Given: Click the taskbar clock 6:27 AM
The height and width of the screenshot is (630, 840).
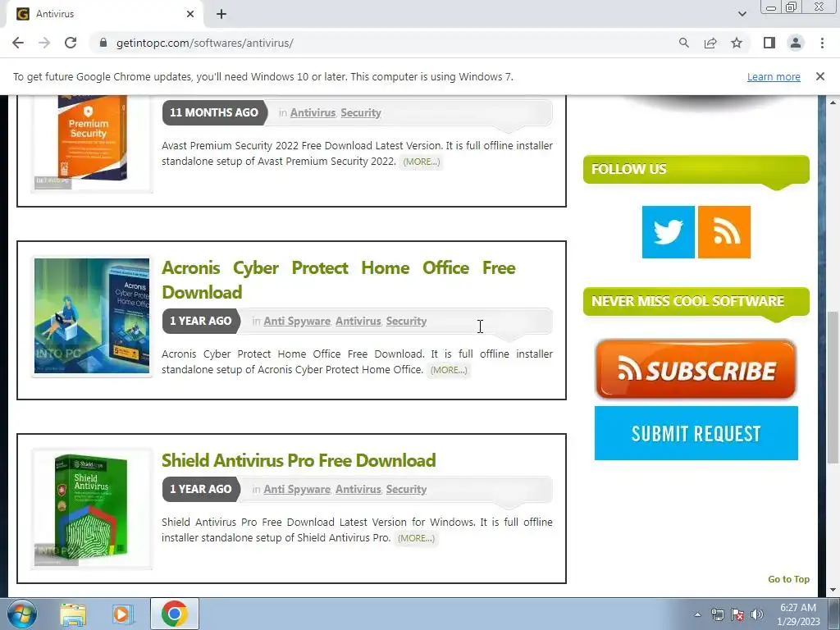Looking at the screenshot, I should click(798, 614).
